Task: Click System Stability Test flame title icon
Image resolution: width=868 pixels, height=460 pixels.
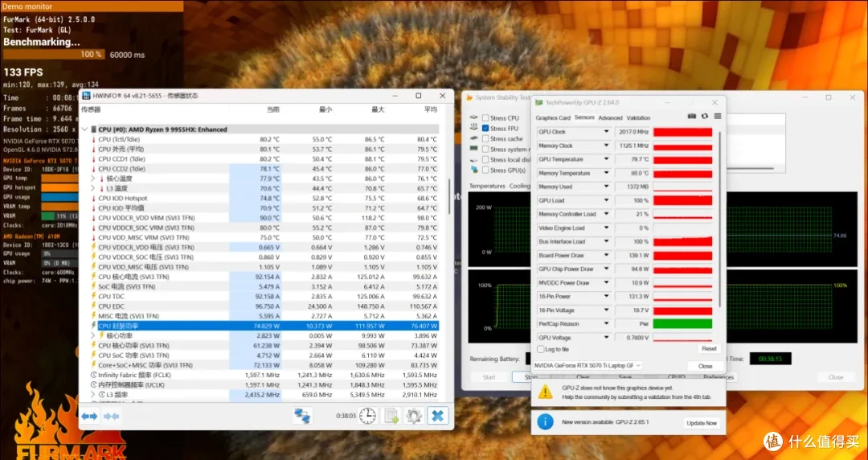Action: coord(469,97)
